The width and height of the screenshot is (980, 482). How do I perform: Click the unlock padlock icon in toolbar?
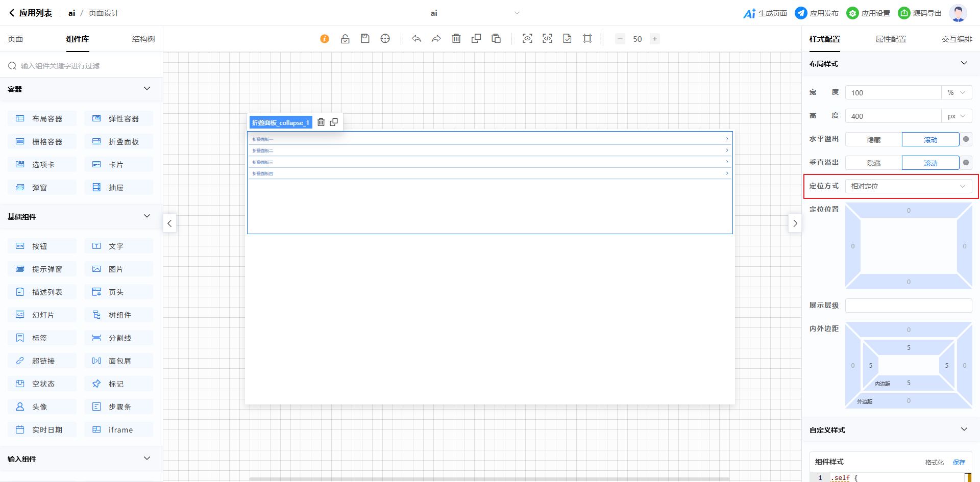click(345, 39)
